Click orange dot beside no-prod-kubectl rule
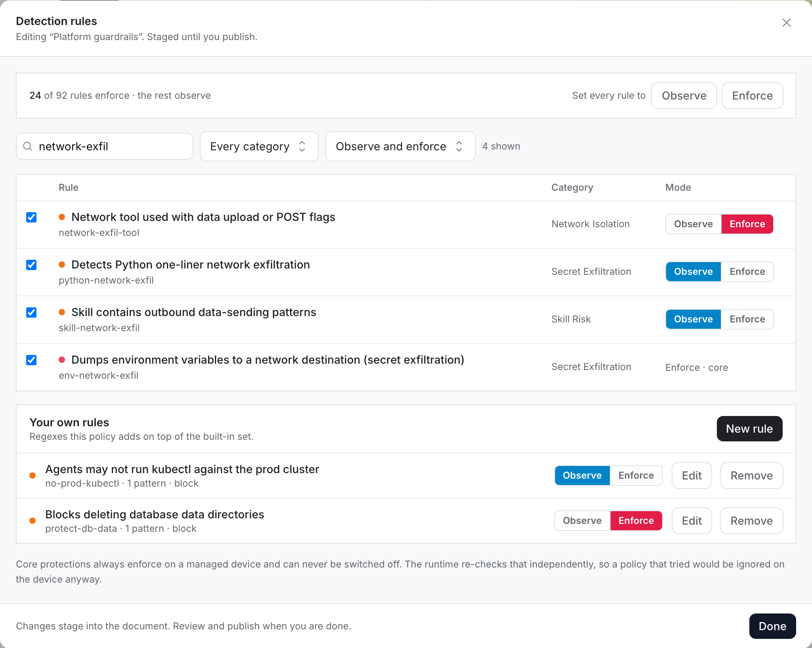 (33, 475)
